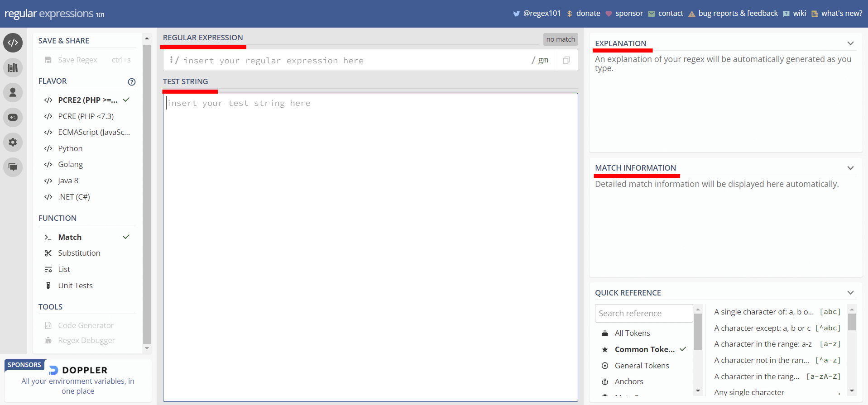Open the Doppler sponsor ad

coord(78,380)
